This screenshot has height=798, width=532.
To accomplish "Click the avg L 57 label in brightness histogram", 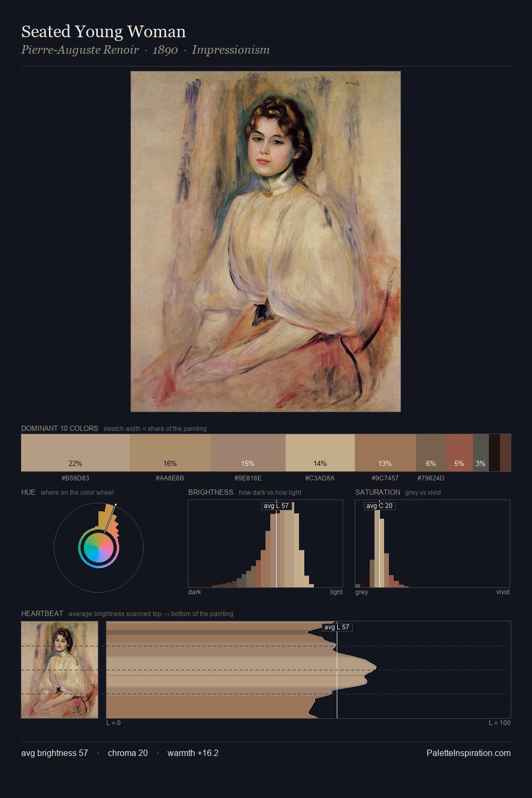I will pos(276,506).
